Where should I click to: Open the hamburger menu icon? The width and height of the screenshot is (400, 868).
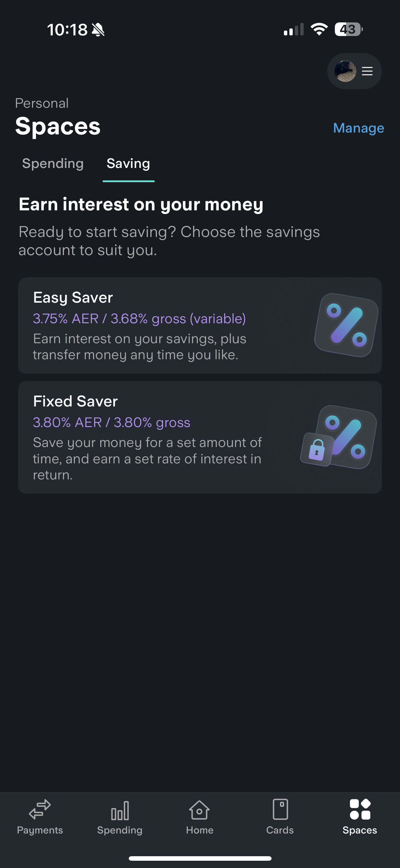[367, 71]
